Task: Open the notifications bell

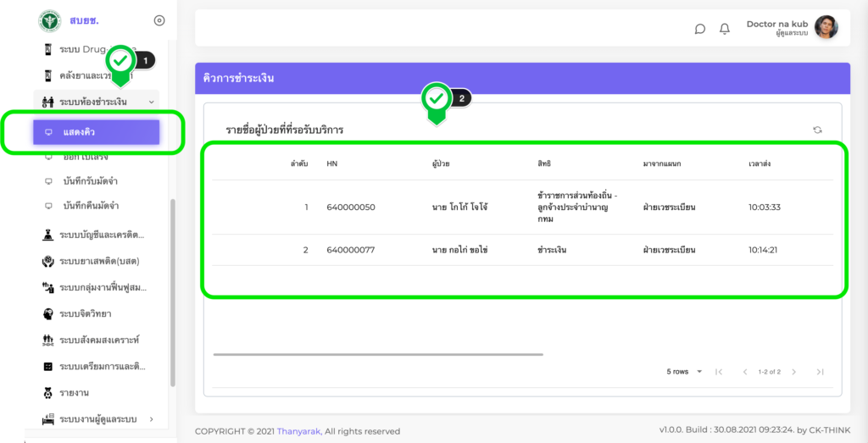Action: (725, 29)
